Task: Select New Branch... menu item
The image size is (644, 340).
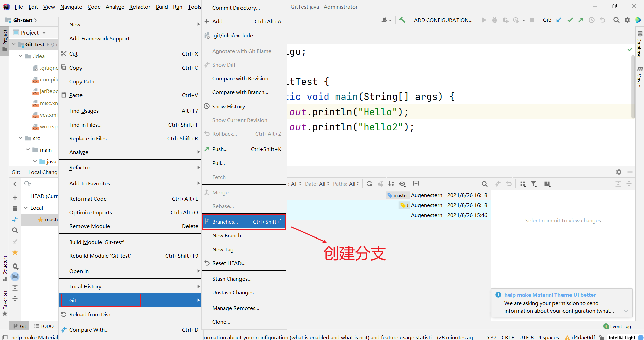Action: point(244,235)
